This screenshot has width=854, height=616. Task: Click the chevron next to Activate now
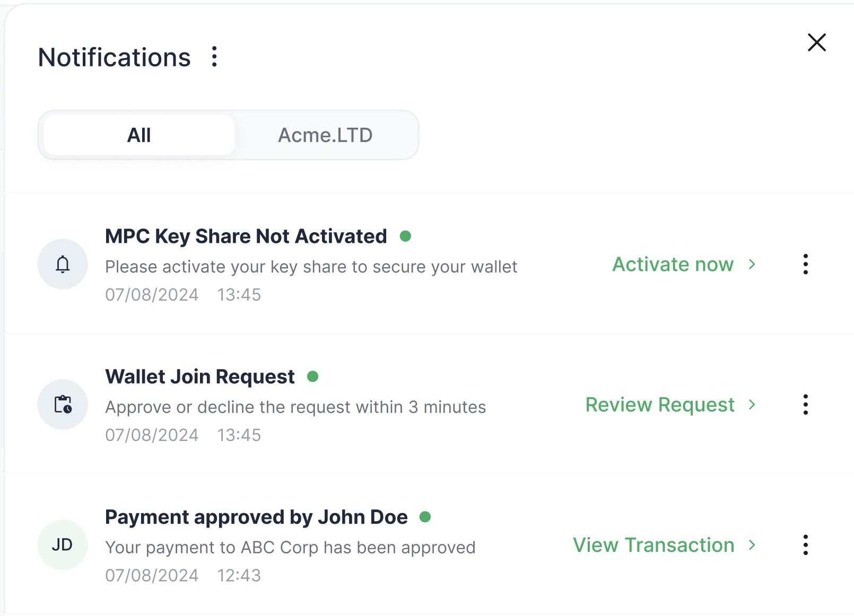point(752,264)
